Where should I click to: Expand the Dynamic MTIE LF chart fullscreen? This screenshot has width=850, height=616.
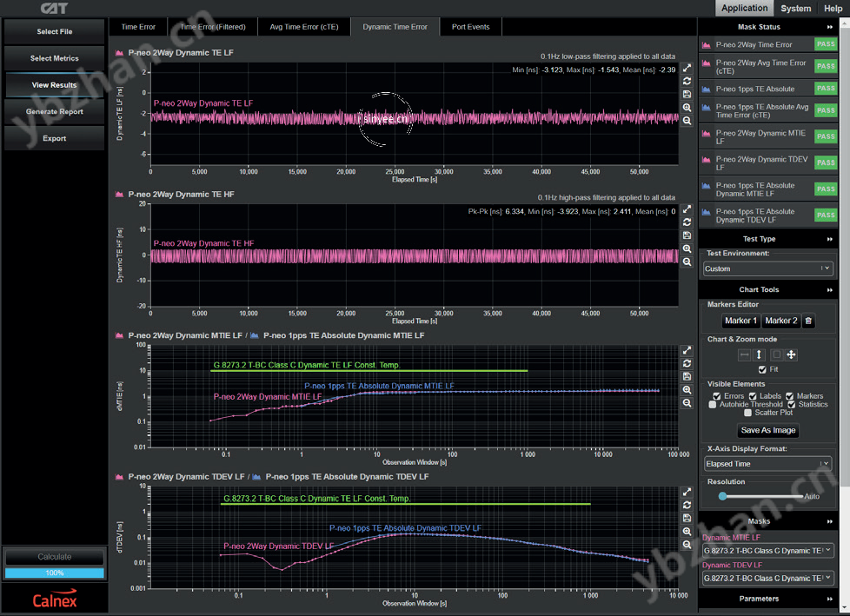coord(687,350)
